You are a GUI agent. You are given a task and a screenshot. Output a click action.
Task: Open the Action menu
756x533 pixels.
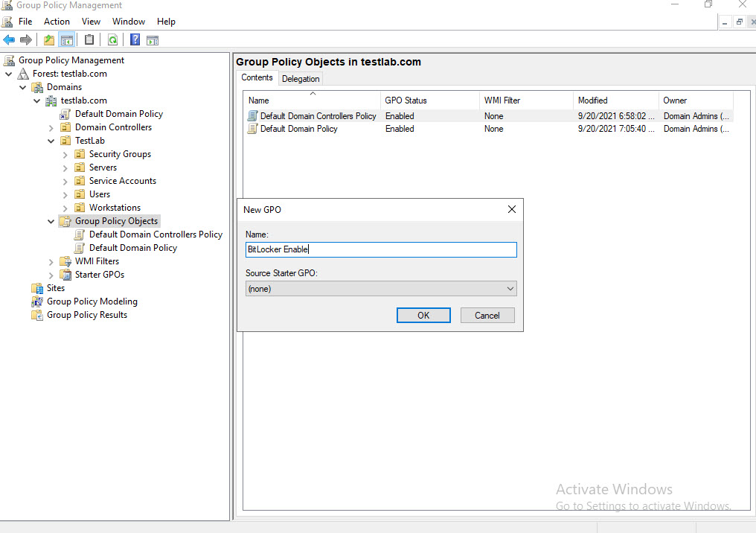coord(57,22)
